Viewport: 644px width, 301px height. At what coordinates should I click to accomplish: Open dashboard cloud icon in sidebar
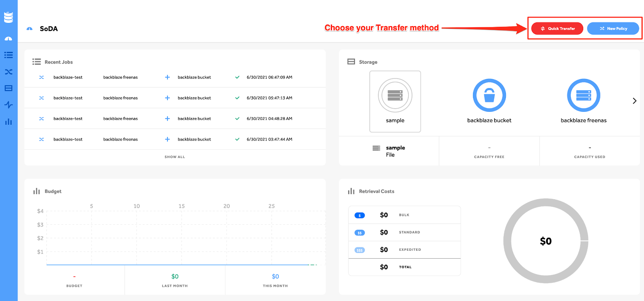(x=8, y=39)
